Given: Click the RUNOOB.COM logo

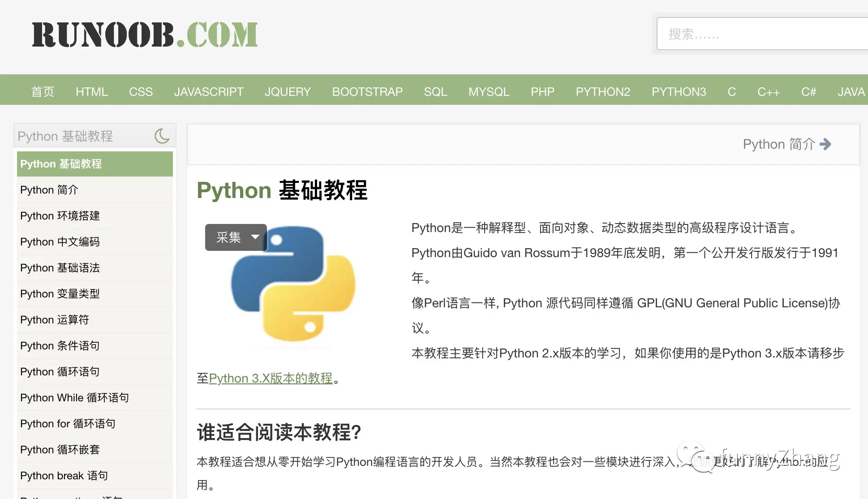Looking at the screenshot, I should tap(145, 35).
